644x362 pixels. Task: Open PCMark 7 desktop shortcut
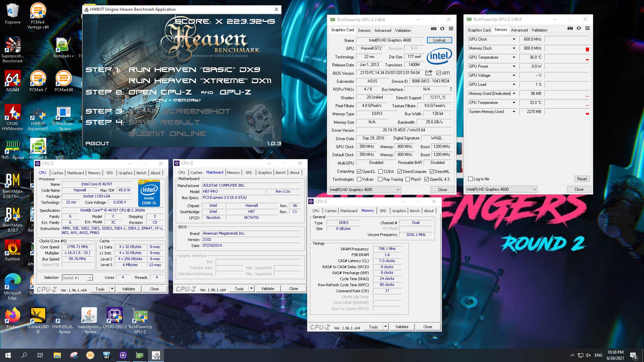(x=38, y=81)
